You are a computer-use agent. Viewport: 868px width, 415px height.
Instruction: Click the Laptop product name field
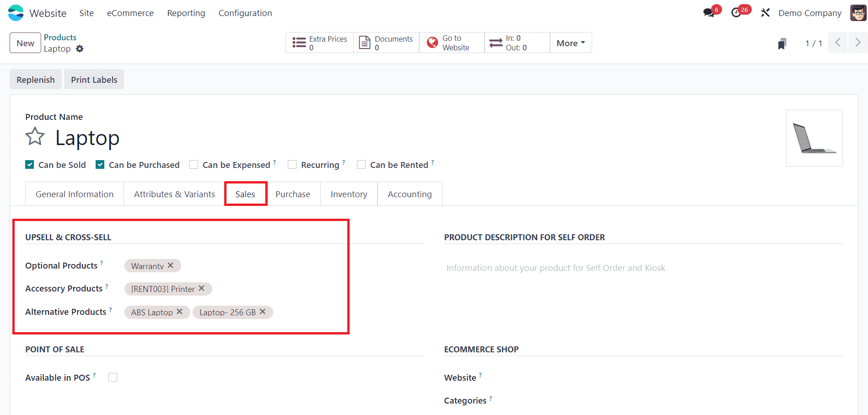[x=87, y=137]
